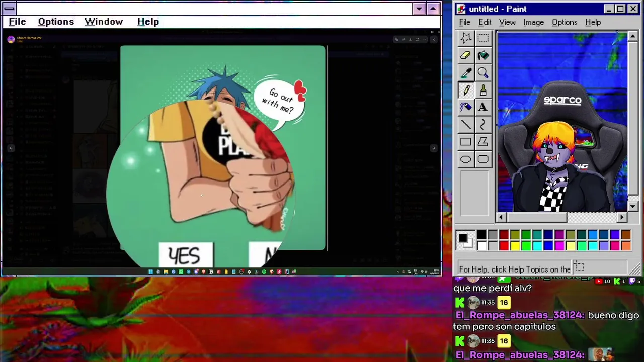Click the "Stuart Harold Pot" name in the viewer
This screenshot has width=644, height=362.
pyautogui.click(x=29, y=38)
